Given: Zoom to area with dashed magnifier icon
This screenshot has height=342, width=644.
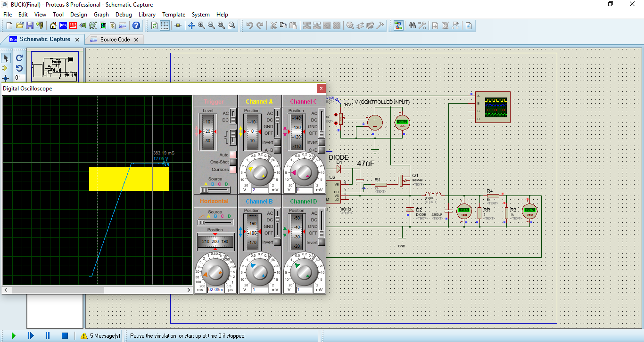Looking at the screenshot, I should 231,25.
